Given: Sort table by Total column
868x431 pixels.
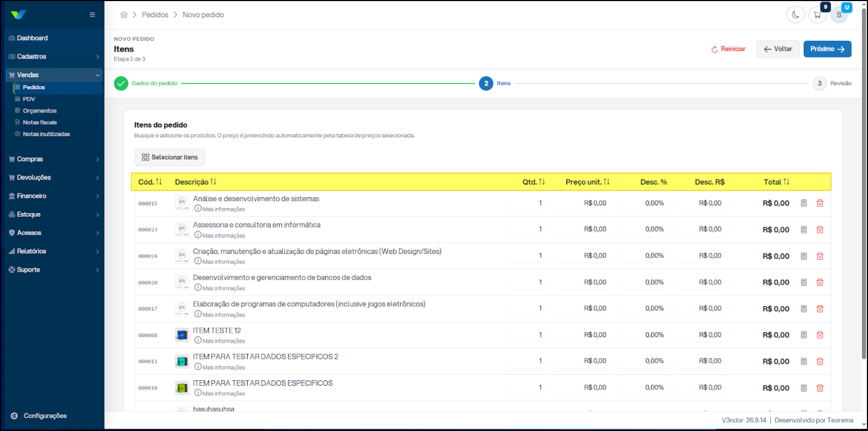Looking at the screenshot, I should [777, 182].
